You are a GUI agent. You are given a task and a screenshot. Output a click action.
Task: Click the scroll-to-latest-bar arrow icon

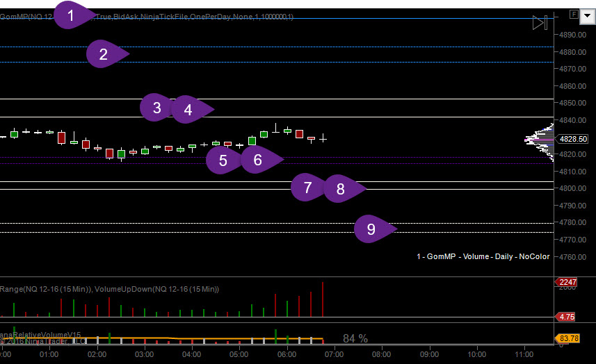pyautogui.click(x=540, y=23)
